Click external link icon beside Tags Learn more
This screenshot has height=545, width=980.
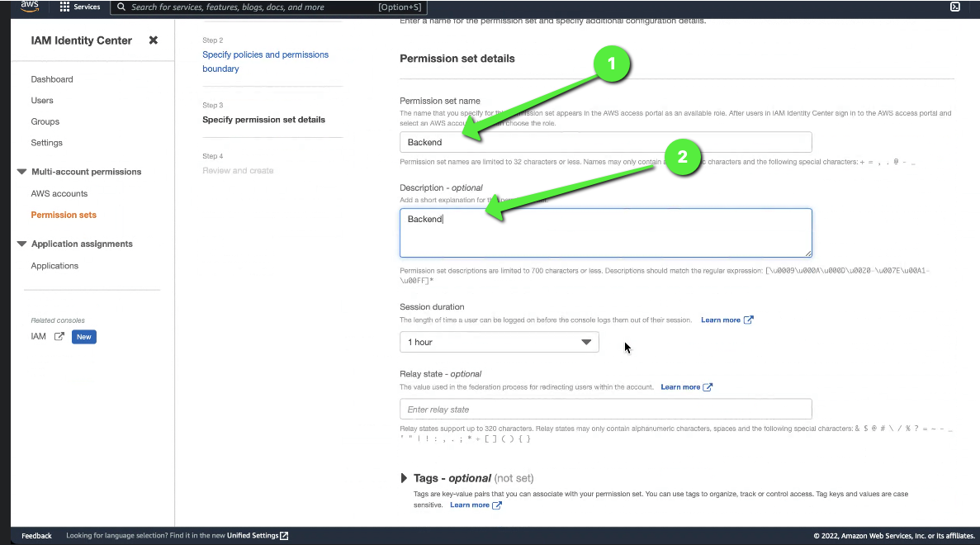click(x=497, y=505)
